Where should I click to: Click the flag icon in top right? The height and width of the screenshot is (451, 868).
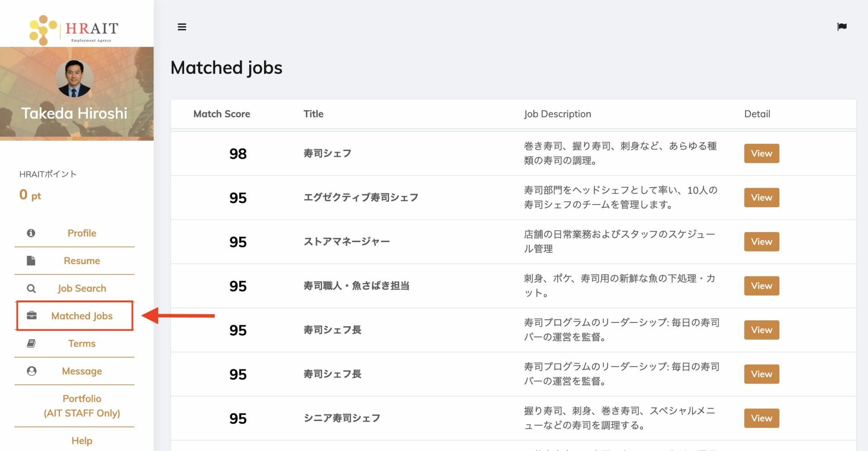pyautogui.click(x=842, y=27)
